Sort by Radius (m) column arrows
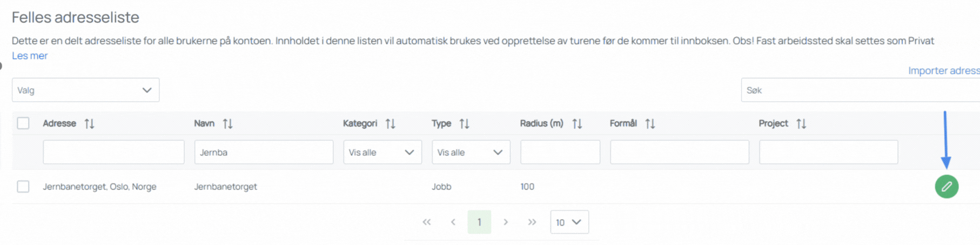 (x=578, y=124)
